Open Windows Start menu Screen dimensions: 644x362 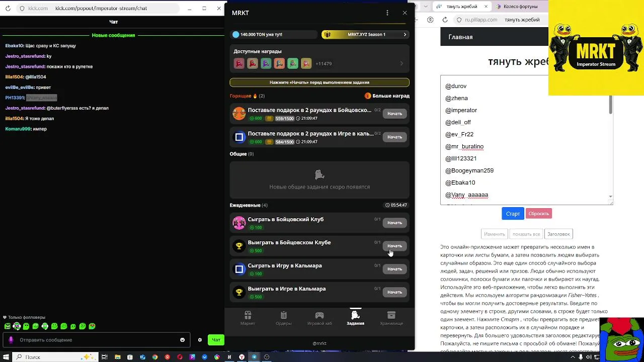6,357
